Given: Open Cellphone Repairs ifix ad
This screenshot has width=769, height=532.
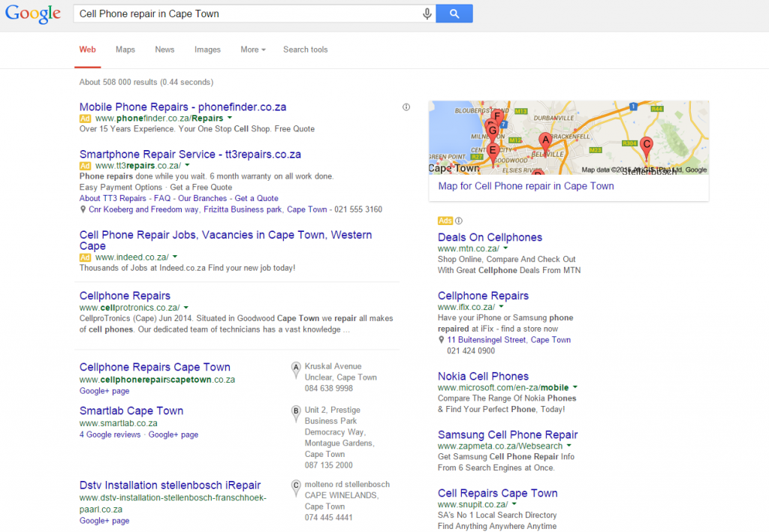Looking at the screenshot, I should pyautogui.click(x=483, y=296).
